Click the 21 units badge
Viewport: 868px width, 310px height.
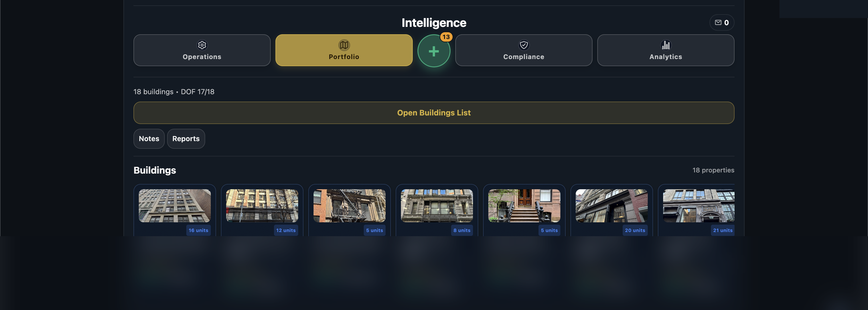723,231
